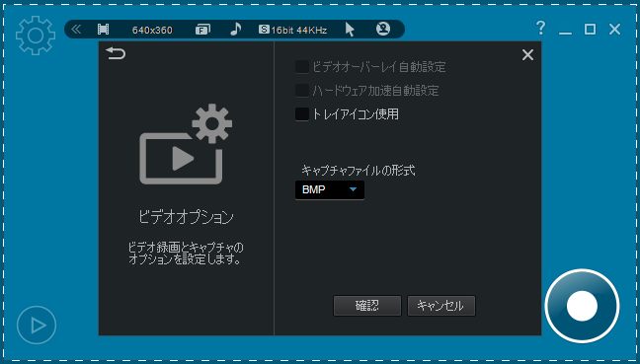The image size is (640, 364).
Task: Open the large settings gear icon
Action: [x=36, y=36]
